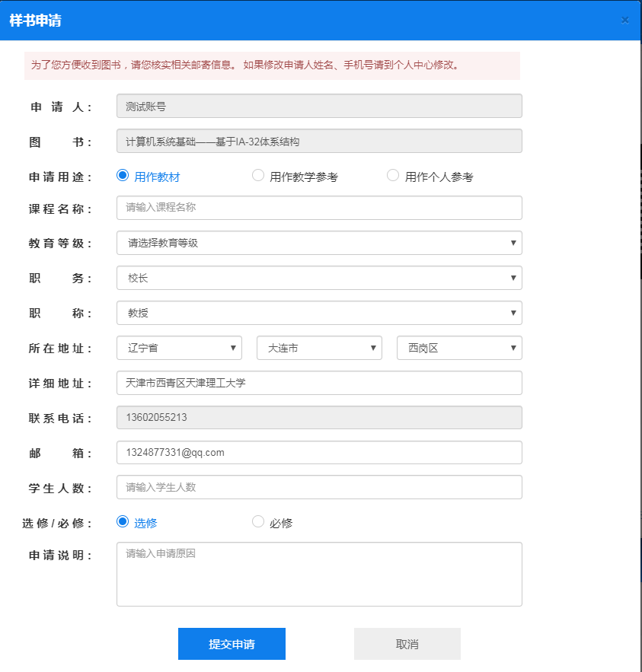Click the 课程名称 input field
642x672 pixels.
coord(319,208)
